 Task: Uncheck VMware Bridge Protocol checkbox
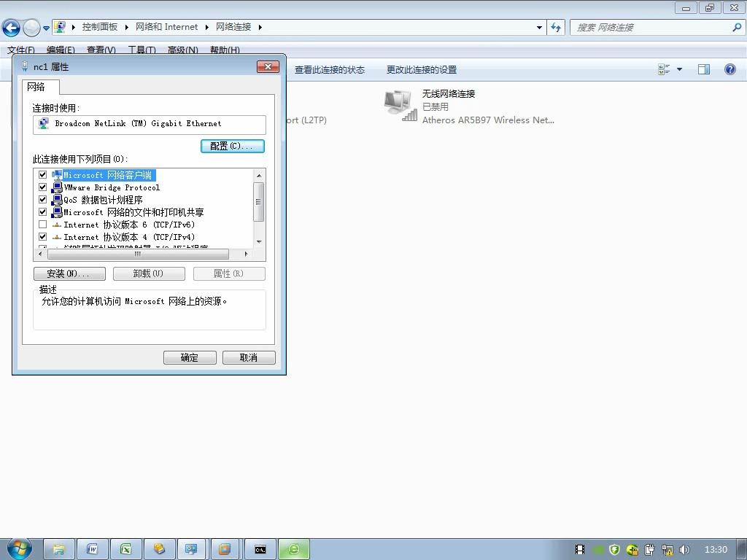tap(42, 187)
